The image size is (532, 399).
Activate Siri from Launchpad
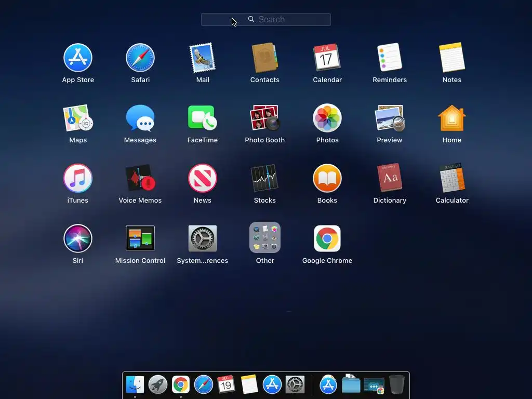(78, 238)
